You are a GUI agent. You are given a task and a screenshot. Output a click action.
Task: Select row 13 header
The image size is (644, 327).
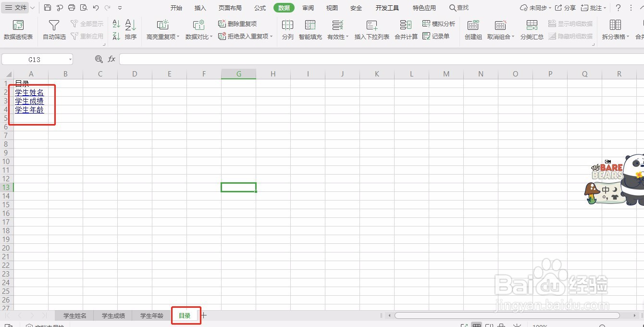click(x=6, y=188)
